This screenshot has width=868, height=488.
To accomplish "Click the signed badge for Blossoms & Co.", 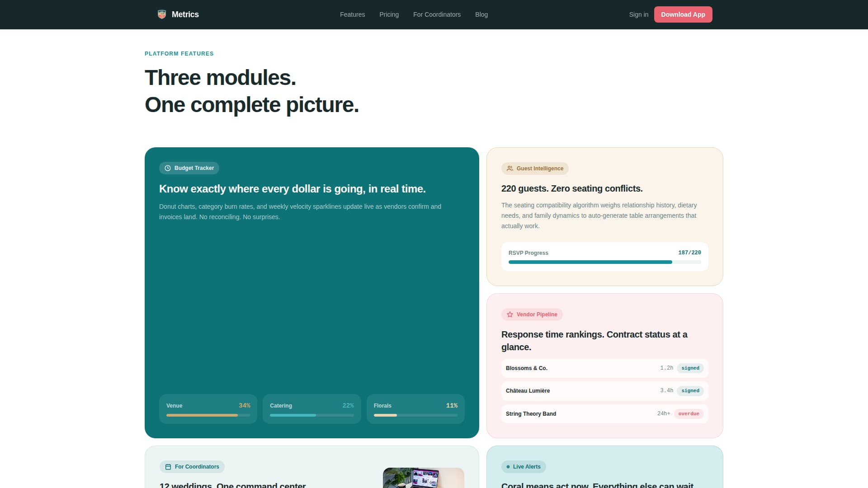I will (x=690, y=368).
